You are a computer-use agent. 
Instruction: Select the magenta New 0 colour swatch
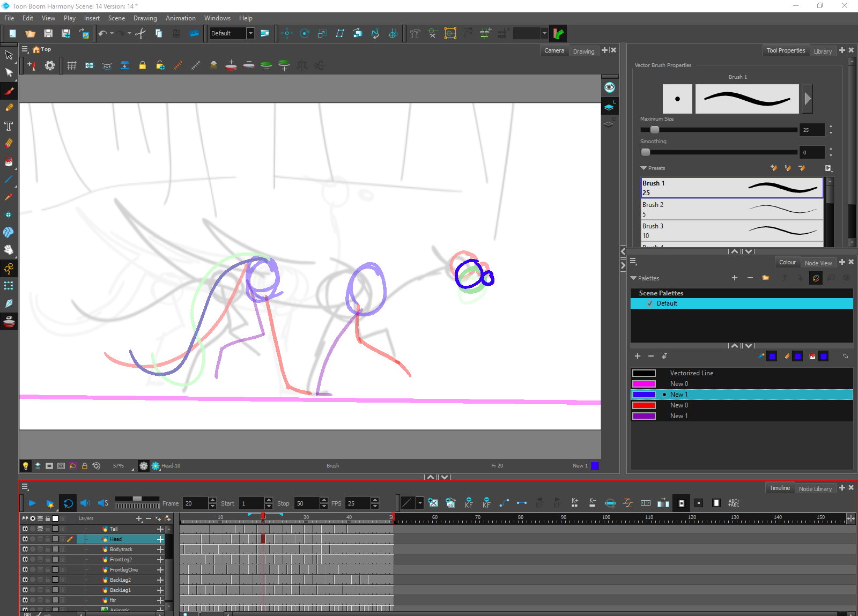click(x=644, y=384)
